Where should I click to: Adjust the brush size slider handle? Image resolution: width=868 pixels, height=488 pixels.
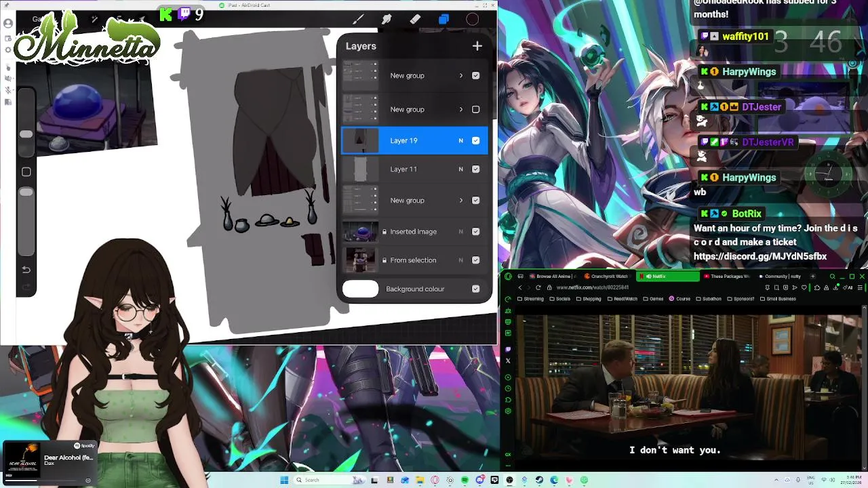pos(26,134)
